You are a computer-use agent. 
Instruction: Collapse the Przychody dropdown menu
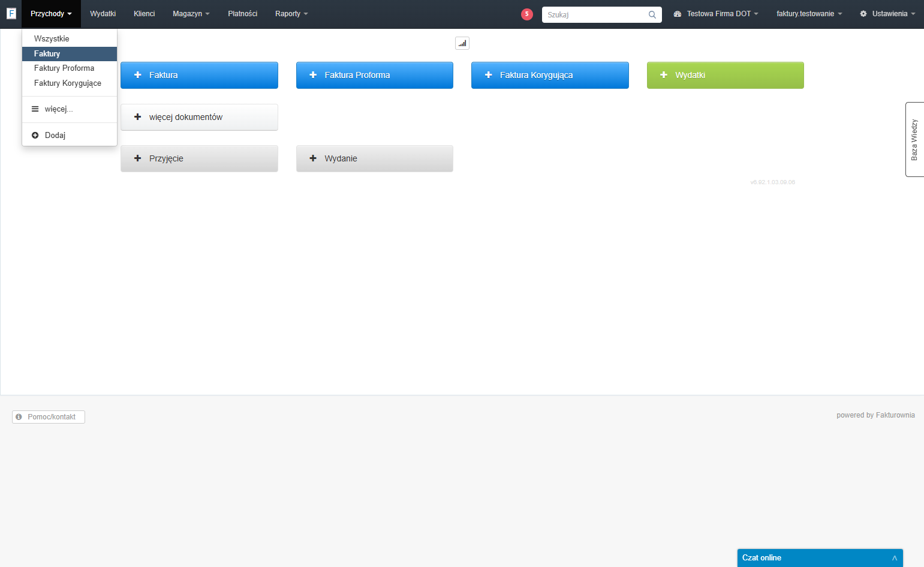(51, 14)
